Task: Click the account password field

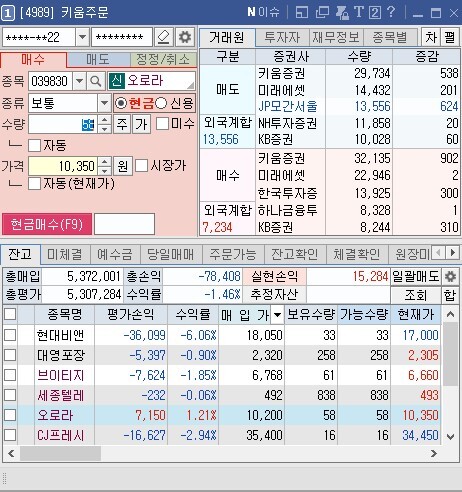Action: click(122, 37)
